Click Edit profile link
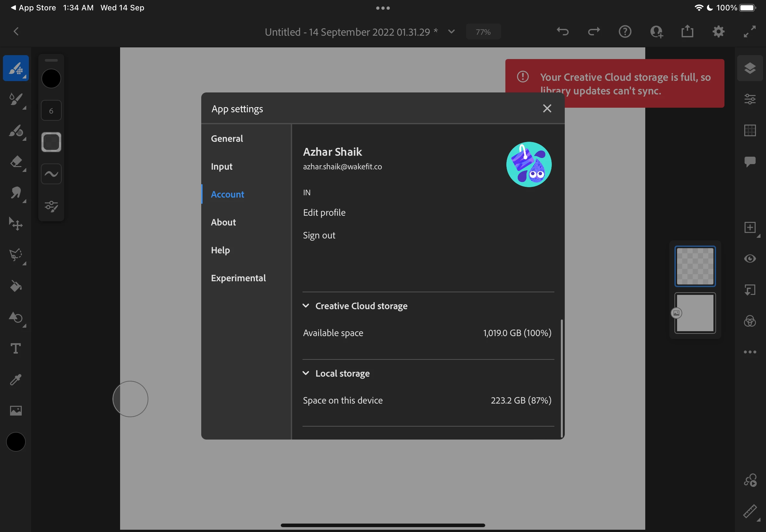Screen dimensions: 766x532 (x=324, y=213)
